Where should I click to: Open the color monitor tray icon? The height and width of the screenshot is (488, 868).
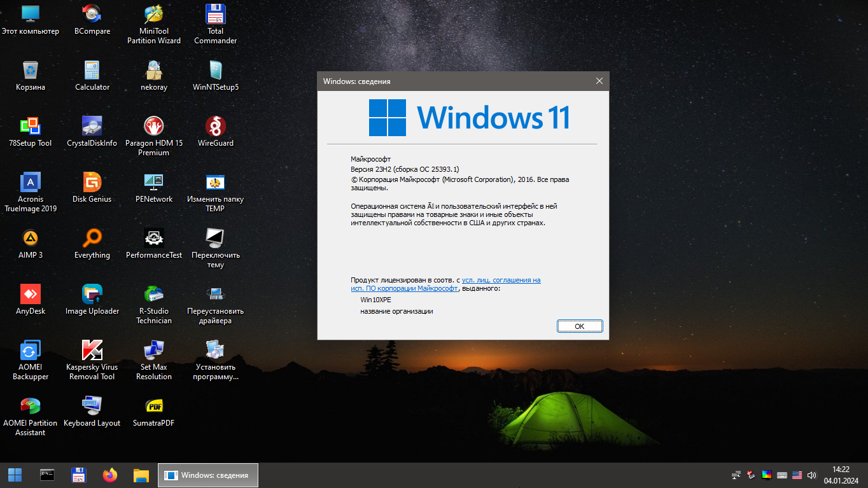point(767,475)
